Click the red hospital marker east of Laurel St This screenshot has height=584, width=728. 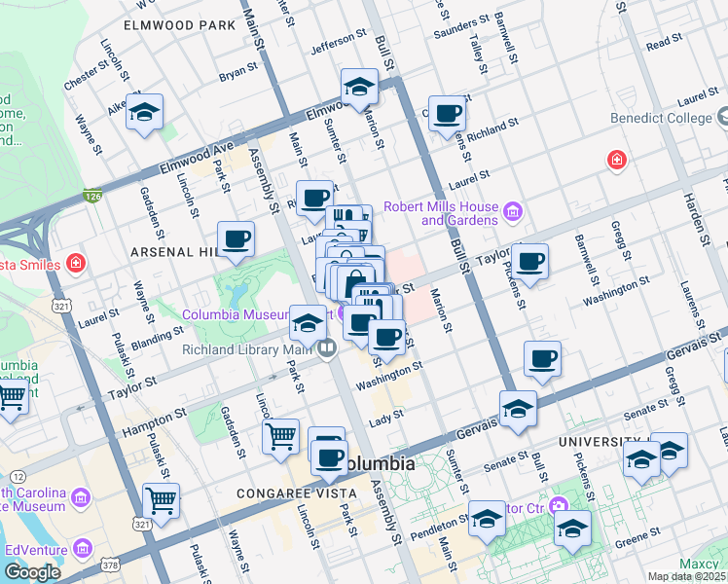pyautogui.click(x=617, y=161)
